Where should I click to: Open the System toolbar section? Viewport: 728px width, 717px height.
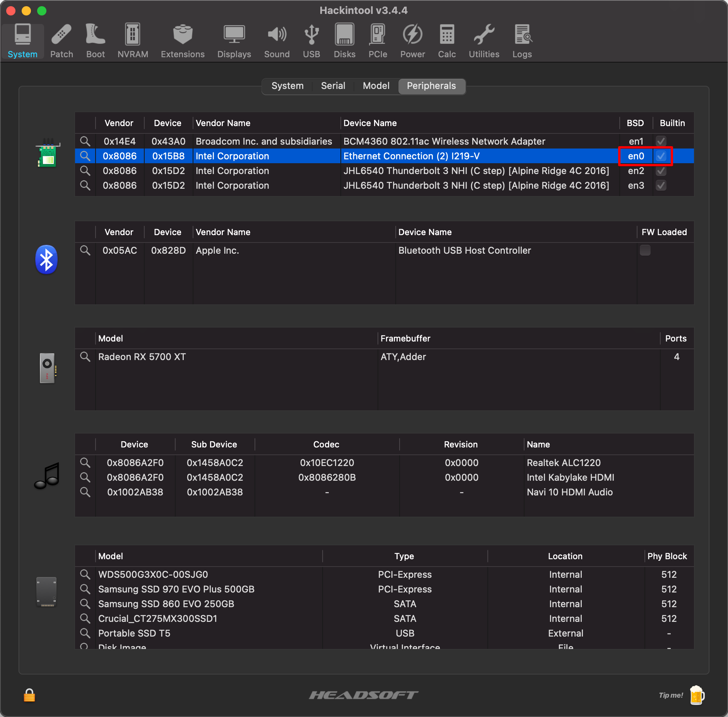pyautogui.click(x=22, y=41)
